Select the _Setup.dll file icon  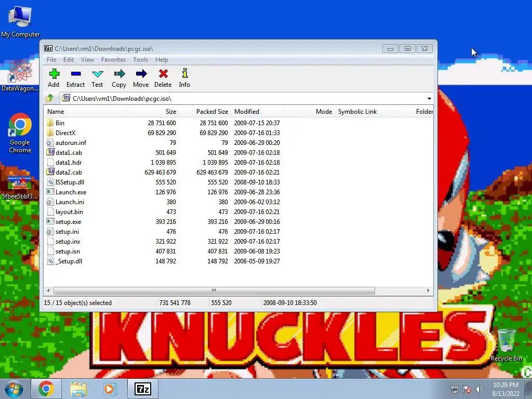coord(50,261)
